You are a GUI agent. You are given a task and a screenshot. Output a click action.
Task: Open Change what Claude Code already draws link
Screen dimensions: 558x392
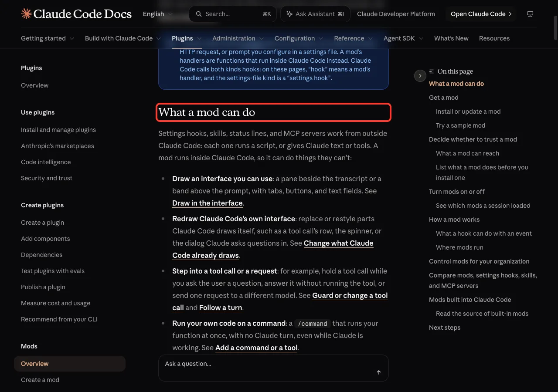[x=273, y=249]
